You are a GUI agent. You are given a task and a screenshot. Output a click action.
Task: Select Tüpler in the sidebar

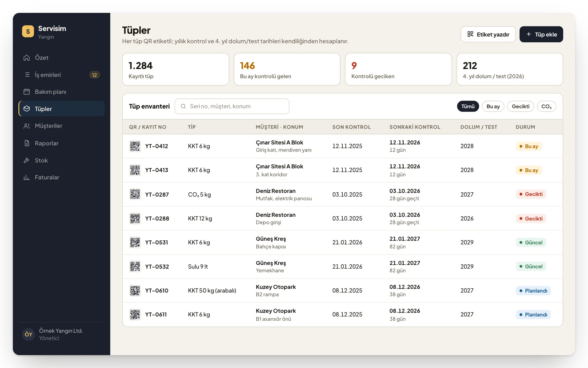pos(62,109)
